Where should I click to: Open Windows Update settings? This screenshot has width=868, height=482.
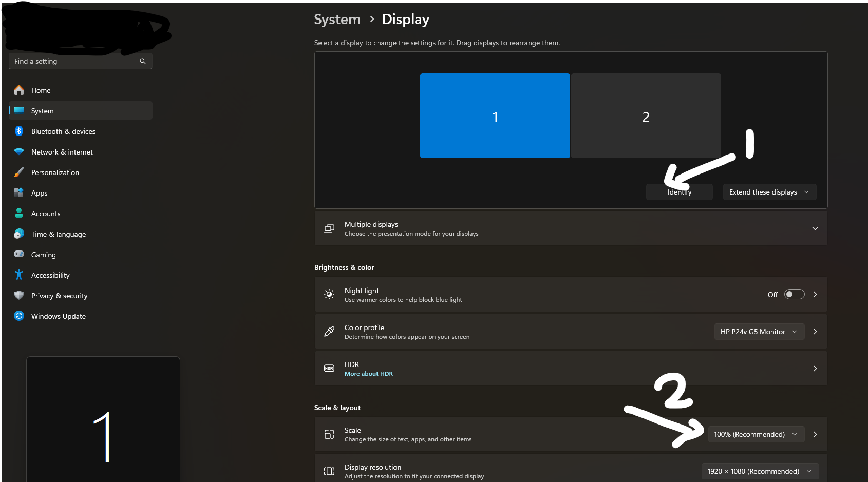(x=81, y=316)
